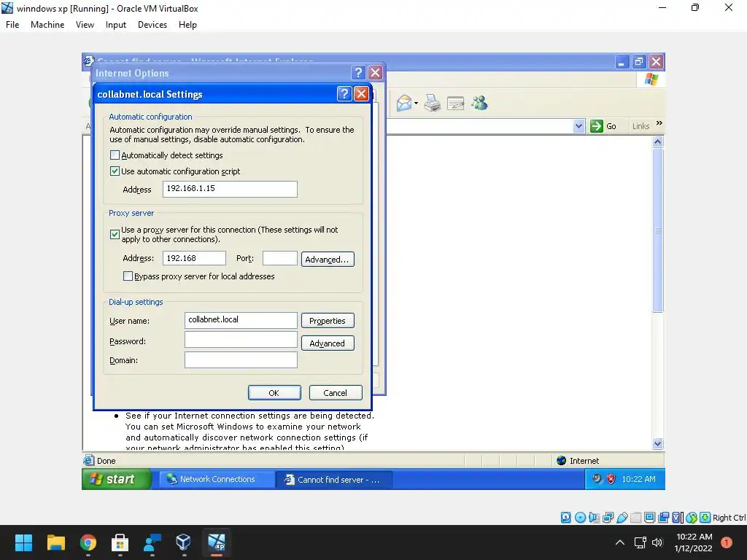Show hidden icons in host system tray
This screenshot has height=560, width=747.
tap(620, 542)
